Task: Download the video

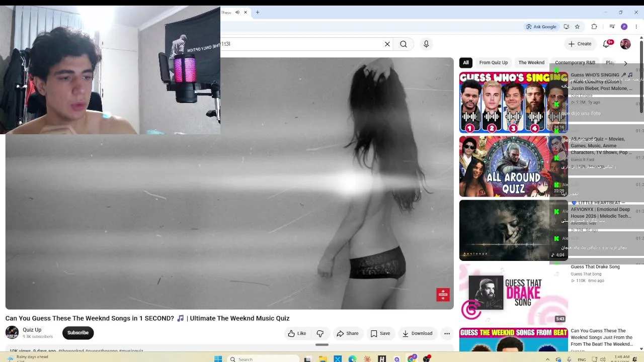Action: click(x=417, y=333)
